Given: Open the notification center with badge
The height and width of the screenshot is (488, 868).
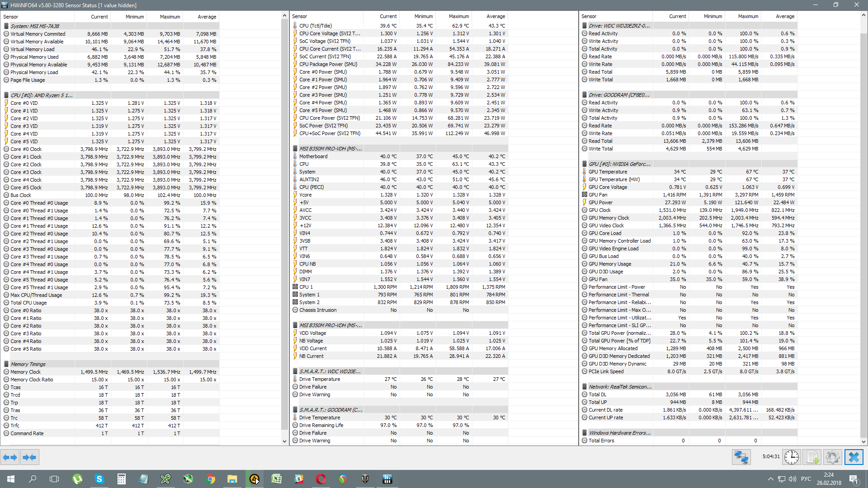Looking at the screenshot, I should (x=854, y=479).
